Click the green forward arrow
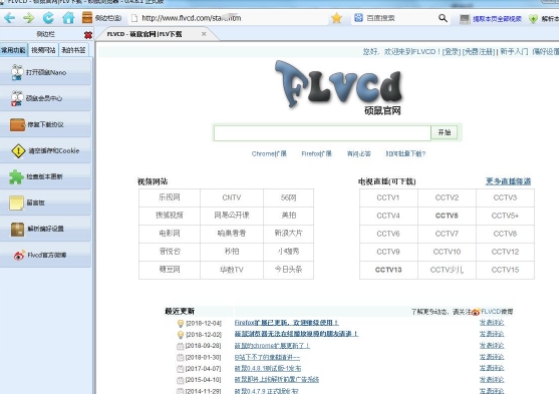Image resolution: width=559 pixels, height=394 pixels. [x=29, y=17]
